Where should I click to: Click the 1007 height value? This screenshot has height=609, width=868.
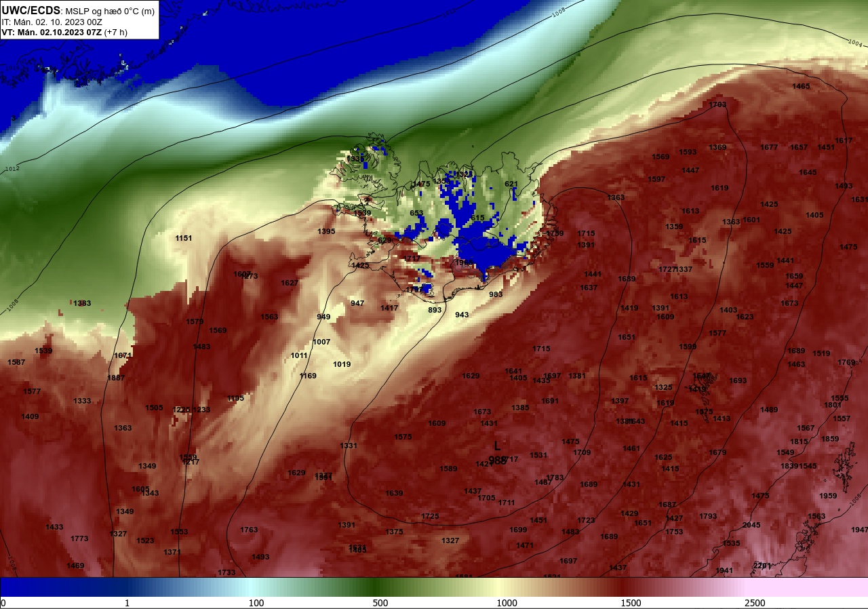pos(321,342)
